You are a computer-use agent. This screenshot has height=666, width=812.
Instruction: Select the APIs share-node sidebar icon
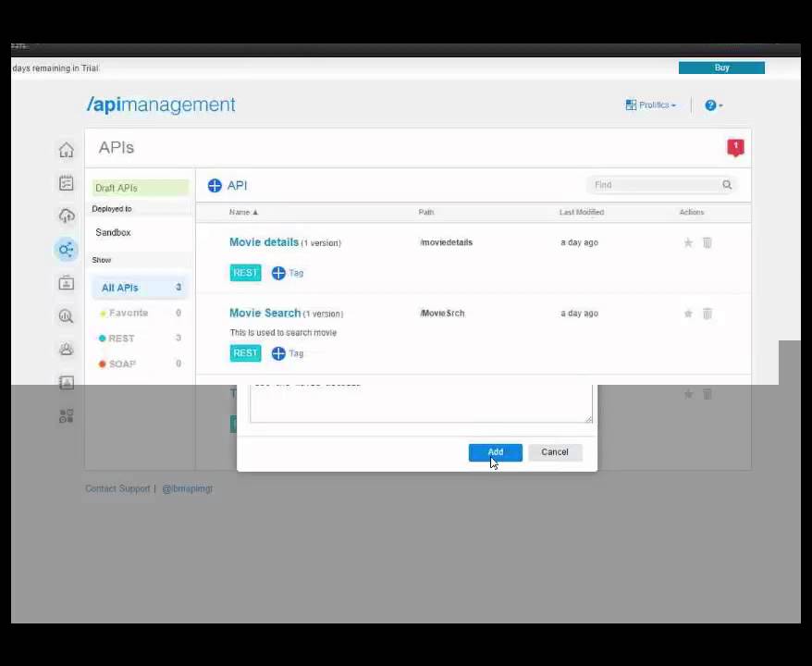point(67,250)
